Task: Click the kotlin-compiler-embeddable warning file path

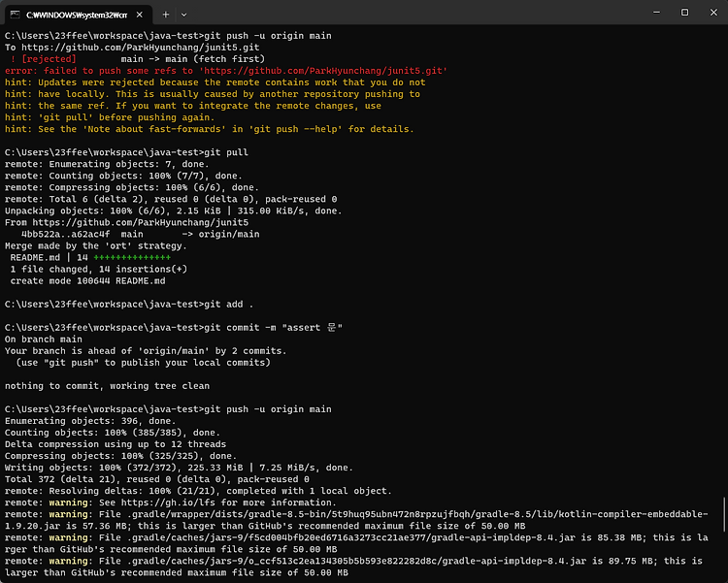Action: pyautogui.click(x=356, y=520)
